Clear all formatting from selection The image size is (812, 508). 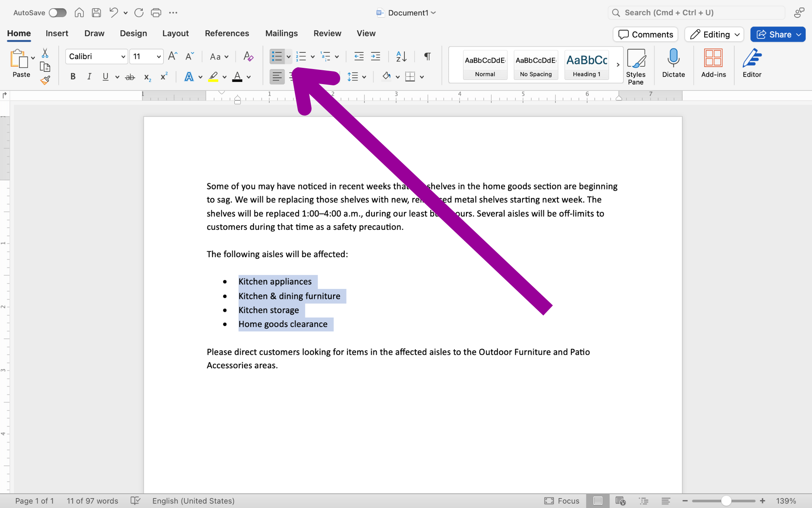point(248,56)
